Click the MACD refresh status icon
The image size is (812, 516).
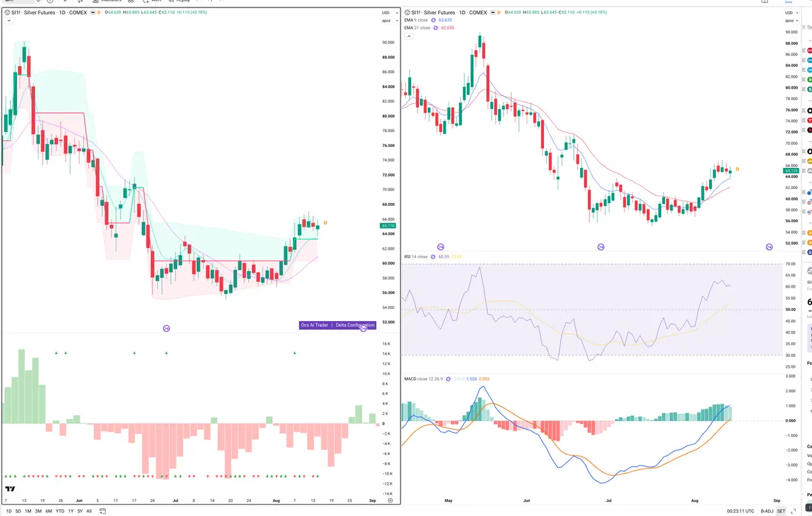[447, 379]
